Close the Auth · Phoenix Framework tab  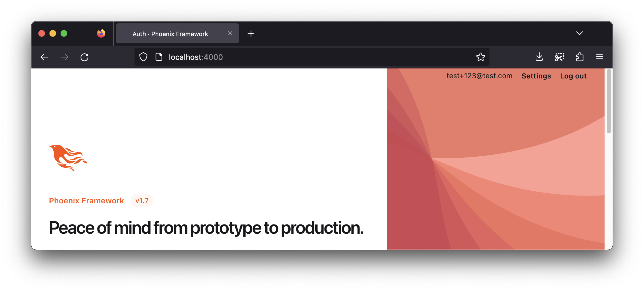(x=230, y=33)
